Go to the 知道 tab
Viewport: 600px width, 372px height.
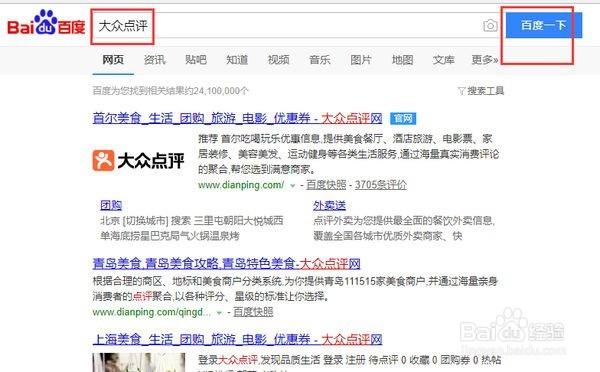tap(237, 60)
